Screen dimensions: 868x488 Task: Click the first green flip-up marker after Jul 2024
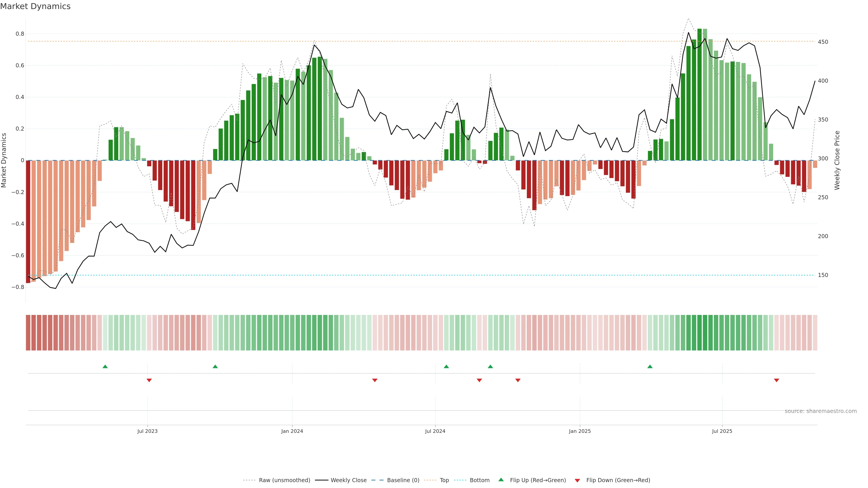446,366
